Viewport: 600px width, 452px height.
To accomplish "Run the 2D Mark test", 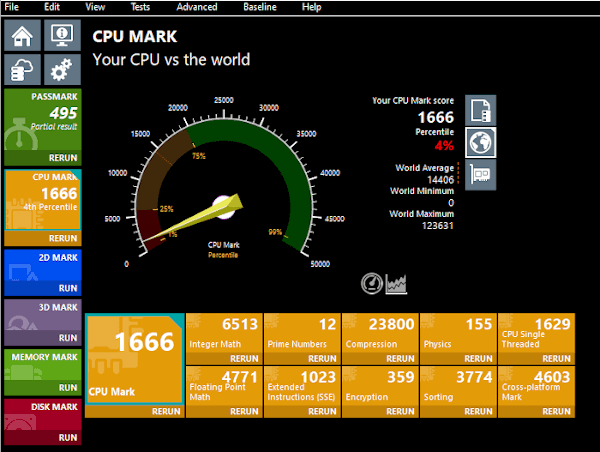I will click(43, 288).
